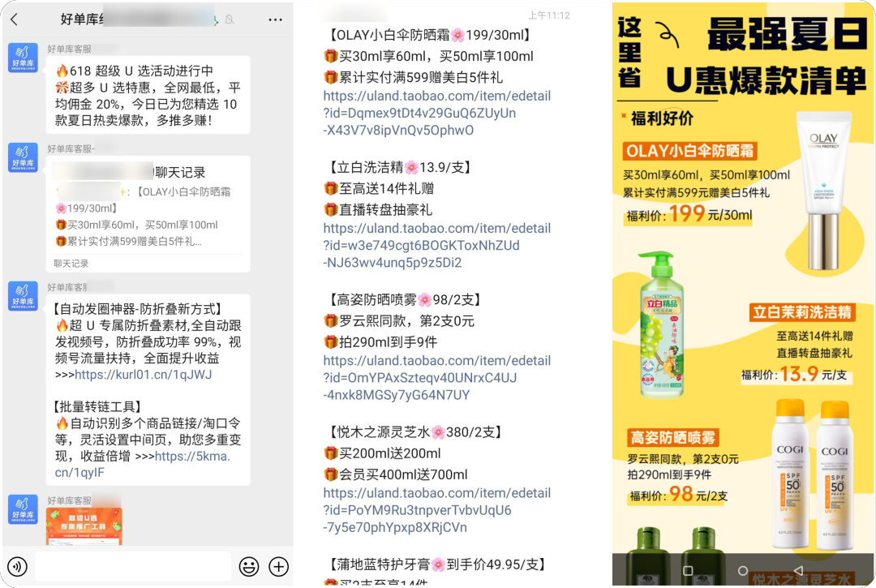The width and height of the screenshot is (876, 588).
Task: Tap the 上午11:12 timestamp
Action: coord(549,15)
